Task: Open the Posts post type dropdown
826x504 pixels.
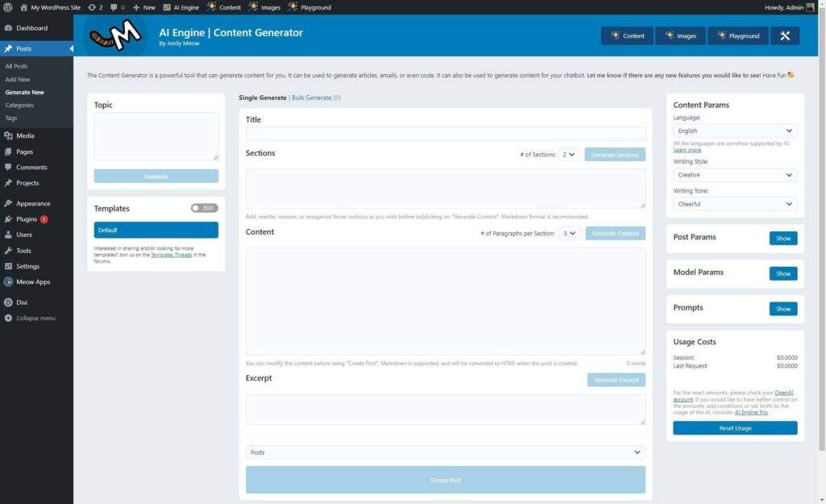Action: tap(445, 452)
